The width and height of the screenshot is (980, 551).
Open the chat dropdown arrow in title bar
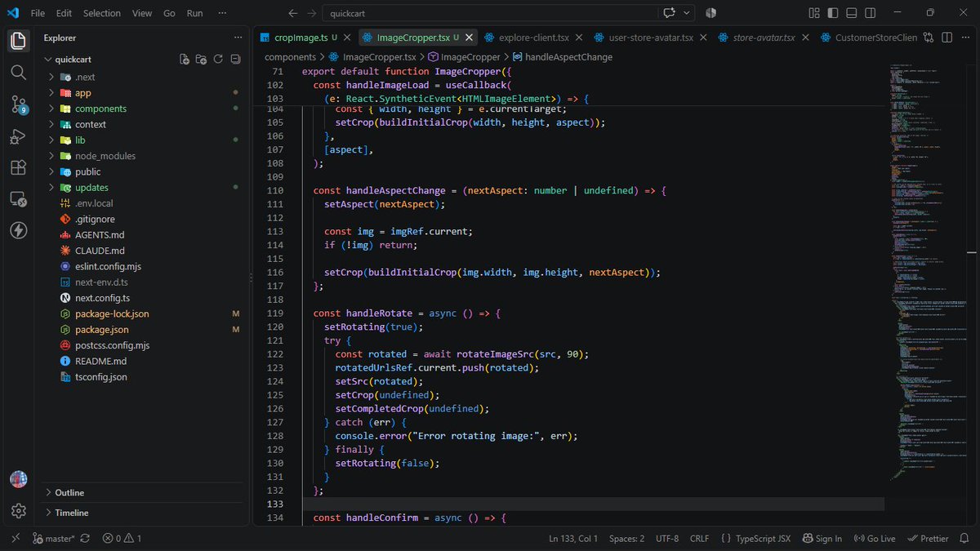tap(687, 13)
